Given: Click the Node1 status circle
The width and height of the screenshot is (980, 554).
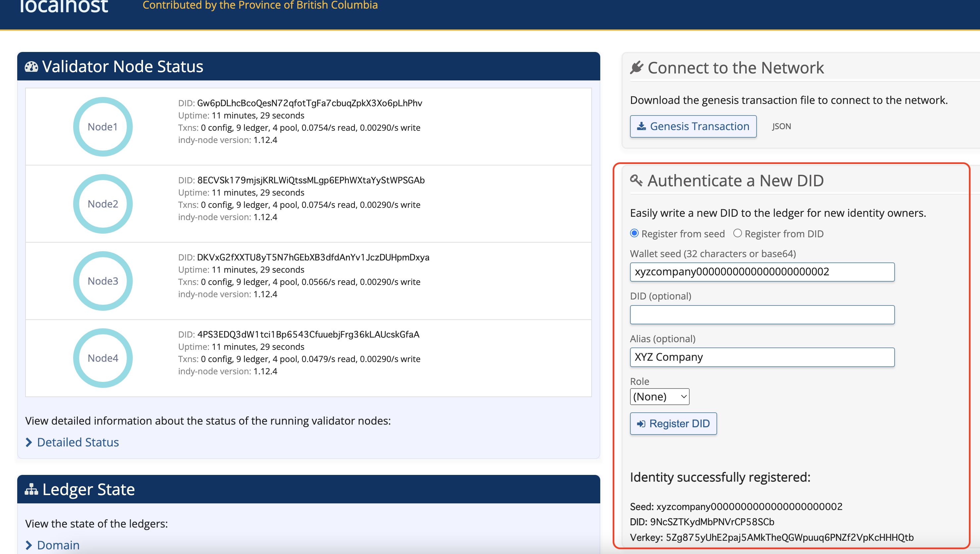Looking at the screenshot, I should tap(103, 127).
